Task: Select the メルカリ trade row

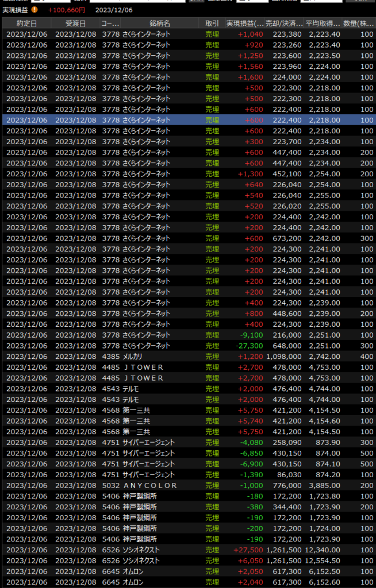Action: 172,357
